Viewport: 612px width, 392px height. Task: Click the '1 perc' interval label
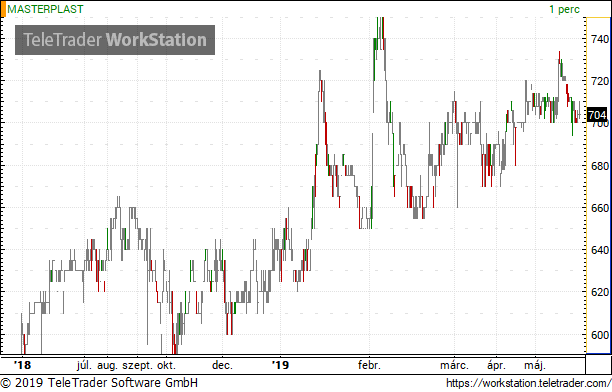(564, 9)
